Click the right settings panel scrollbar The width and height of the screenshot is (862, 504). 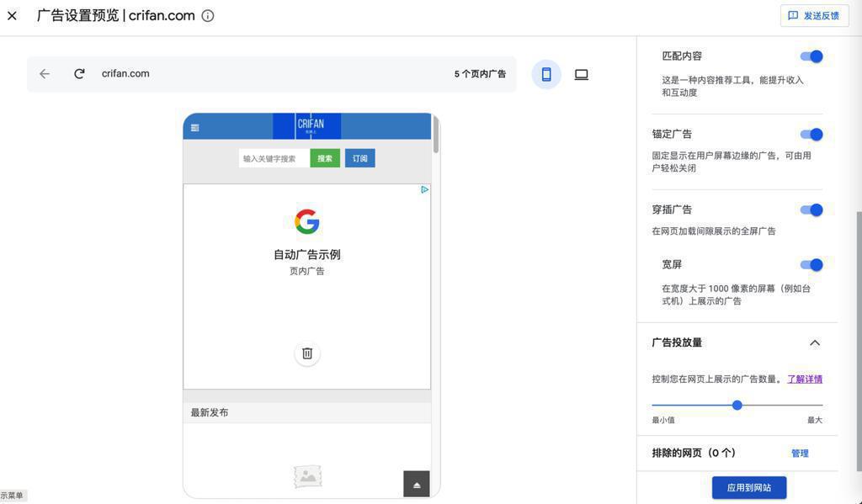[x=859, y=341]
